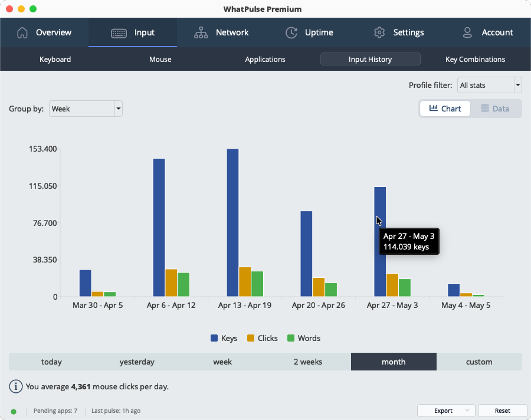Click the 4,361 average clicks value
The image size is (531, 420).
(x=81, y=387)
